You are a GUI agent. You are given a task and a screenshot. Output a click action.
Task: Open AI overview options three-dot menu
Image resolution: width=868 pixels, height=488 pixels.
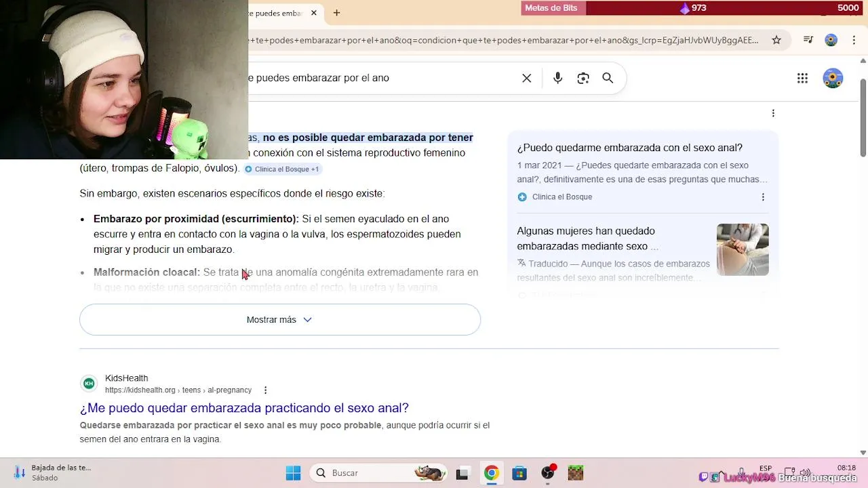773,113
